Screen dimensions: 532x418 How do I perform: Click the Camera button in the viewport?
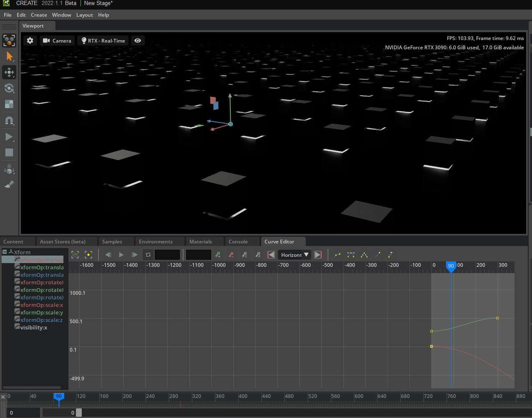[x=57, y=41]
